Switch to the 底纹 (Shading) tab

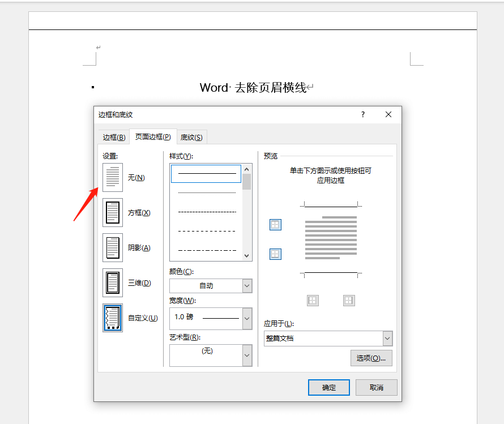tap(191, 136)
